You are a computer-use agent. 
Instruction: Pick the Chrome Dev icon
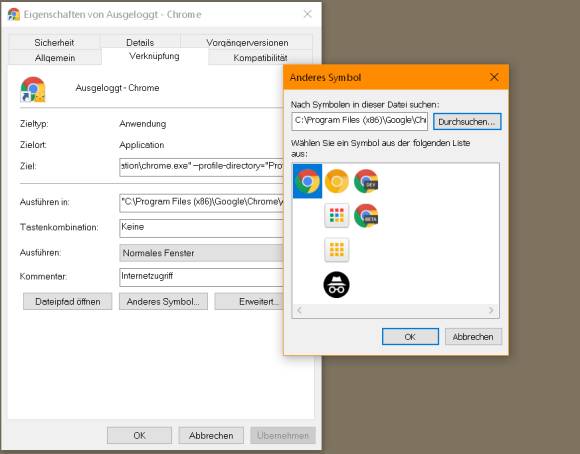[x=366, y=181]
